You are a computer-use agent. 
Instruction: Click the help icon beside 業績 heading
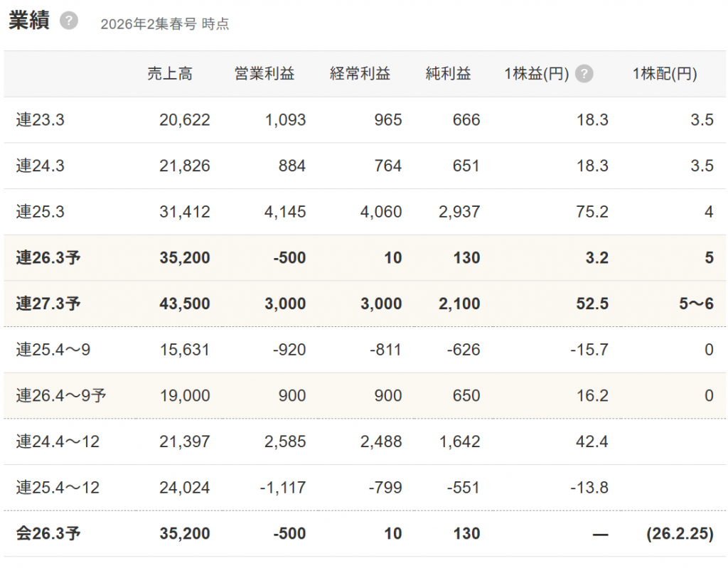[x=68, y=21]
